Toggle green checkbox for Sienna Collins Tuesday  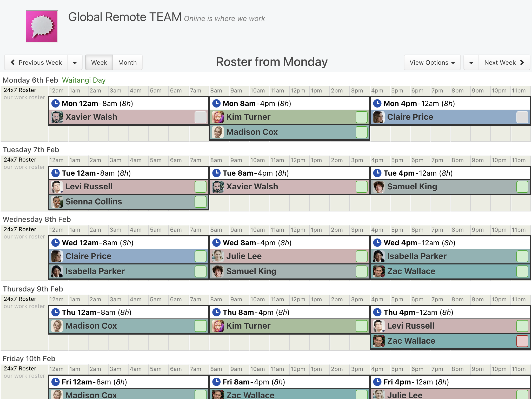coord(200,202)
